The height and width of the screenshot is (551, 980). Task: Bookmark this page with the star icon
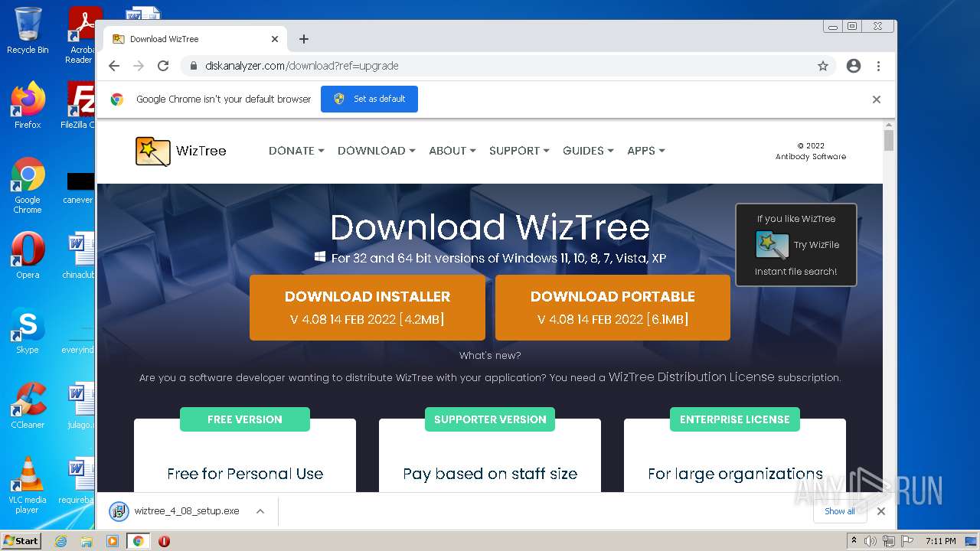pyautogui.click(x=823, y=66)
